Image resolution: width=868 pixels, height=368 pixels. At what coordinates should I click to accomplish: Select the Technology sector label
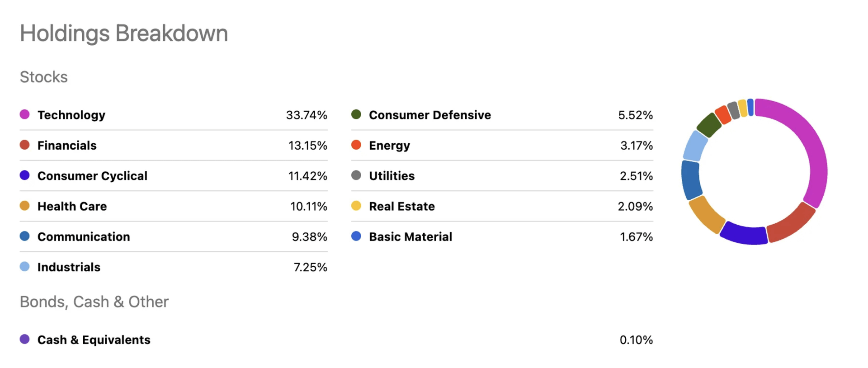click(x=71, y=115)
